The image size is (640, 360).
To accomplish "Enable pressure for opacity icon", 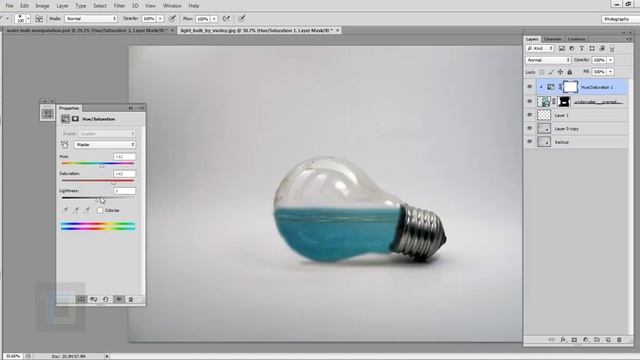I will coord(173,19).
